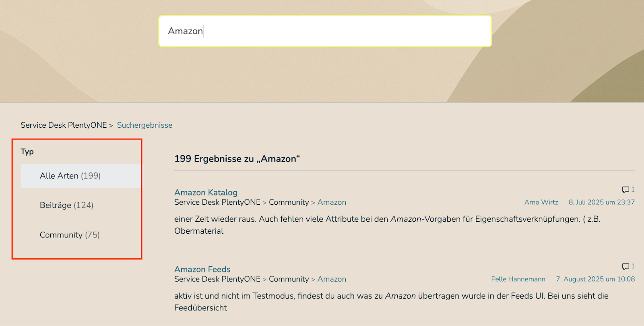
Task: Click the date "8. Juli 2025 um 23:37"
Action: pos(601,202)
